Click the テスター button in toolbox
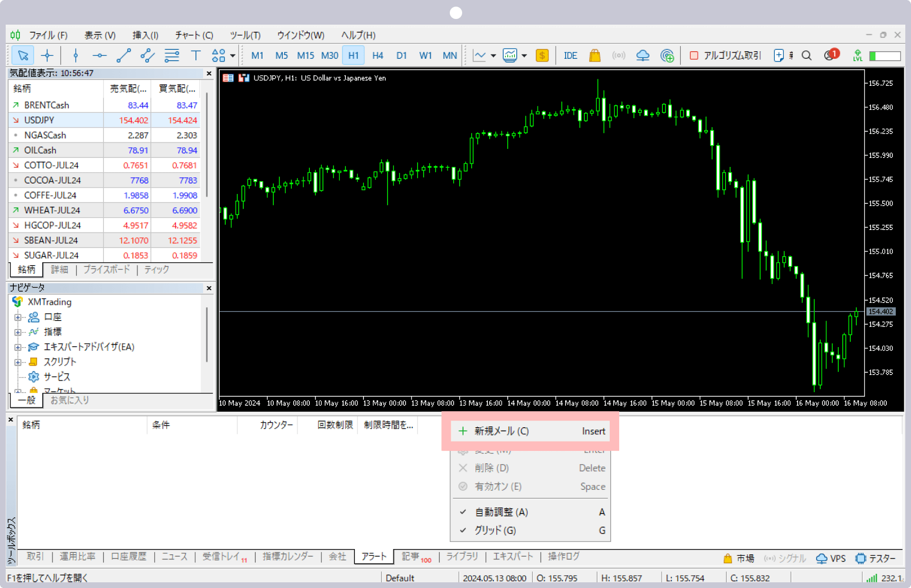Viewport: 911px width, 588px height. tap(875, 559)
